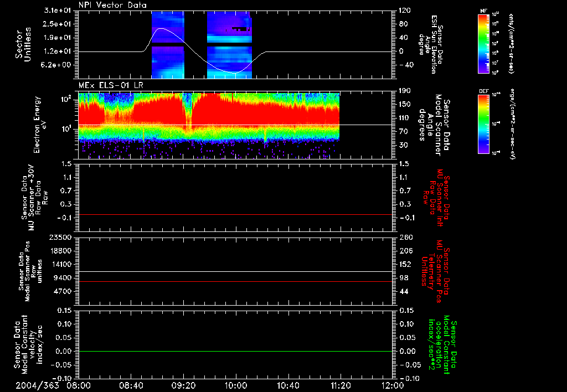Screen dimensions: 567x392
Task: Select the "MEx ELS-01 LR" panel title
Action: point(111,86)
